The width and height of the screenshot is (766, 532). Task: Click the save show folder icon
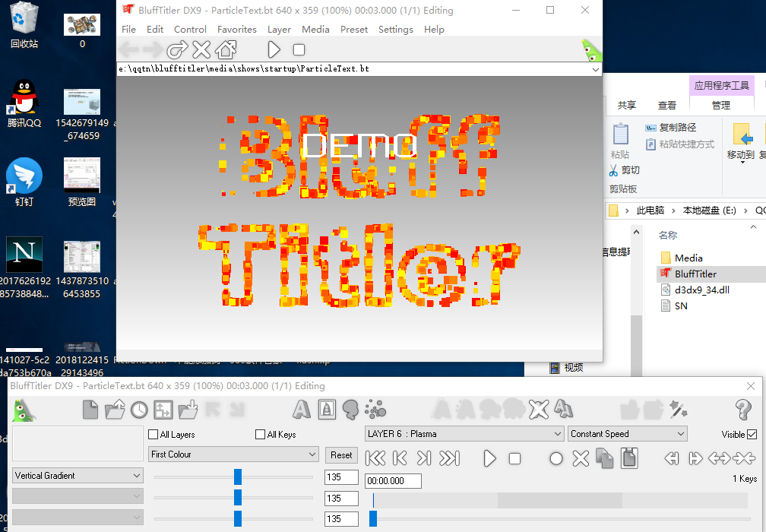tap(188, 410)
